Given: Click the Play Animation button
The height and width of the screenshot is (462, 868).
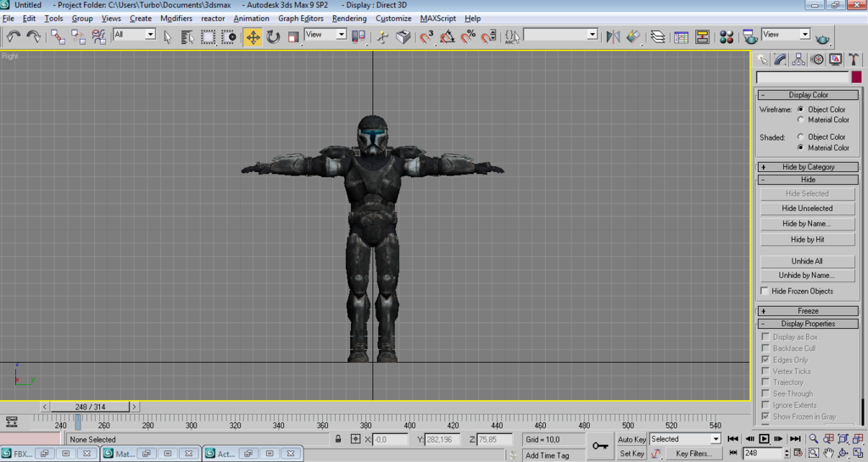Looking at the screenshot, I should click(x=764, y=439).
